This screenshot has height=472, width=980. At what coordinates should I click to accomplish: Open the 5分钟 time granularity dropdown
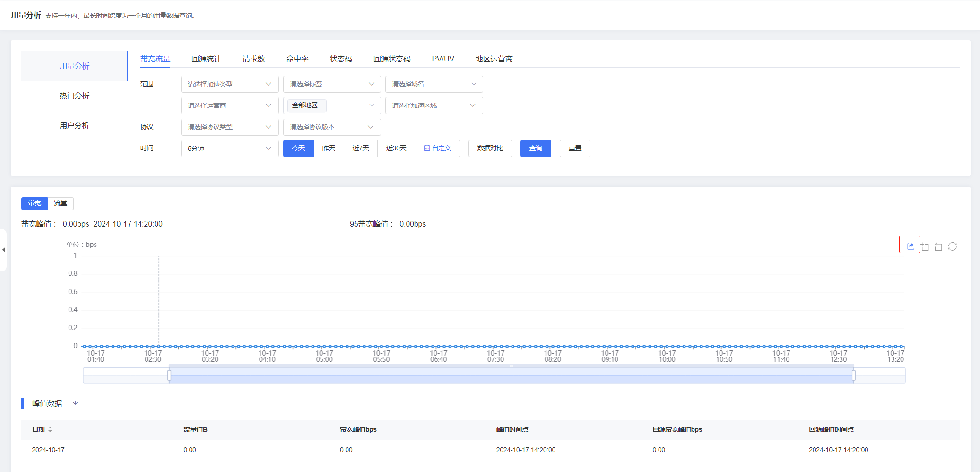230,149
